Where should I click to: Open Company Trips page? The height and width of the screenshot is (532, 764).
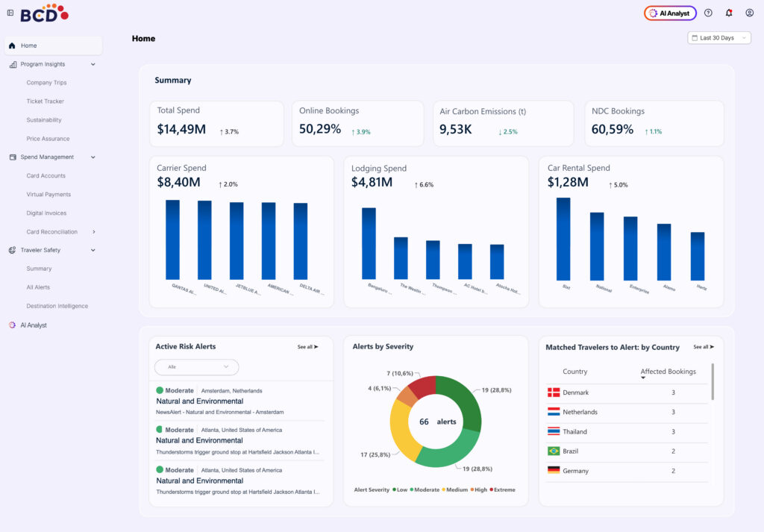point(46,83)
